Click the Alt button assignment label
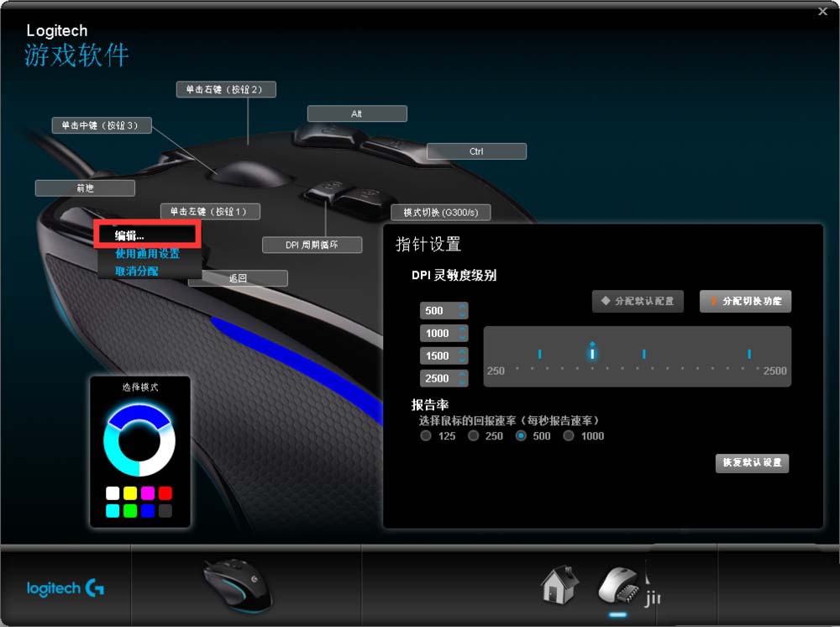840x627 pixels. click(357, 113)
